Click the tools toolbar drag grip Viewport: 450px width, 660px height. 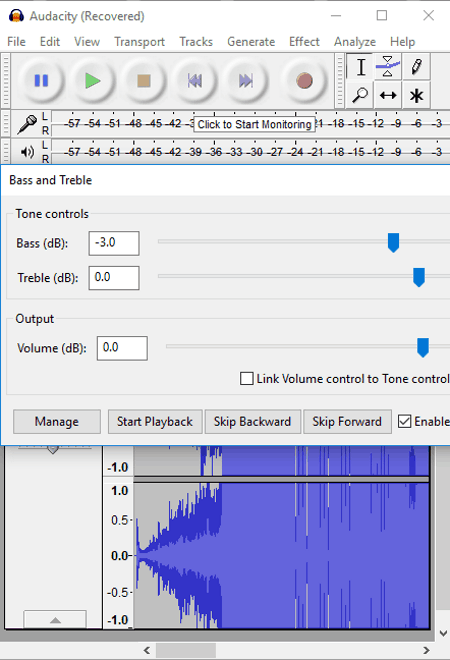(x=341, y=80)
